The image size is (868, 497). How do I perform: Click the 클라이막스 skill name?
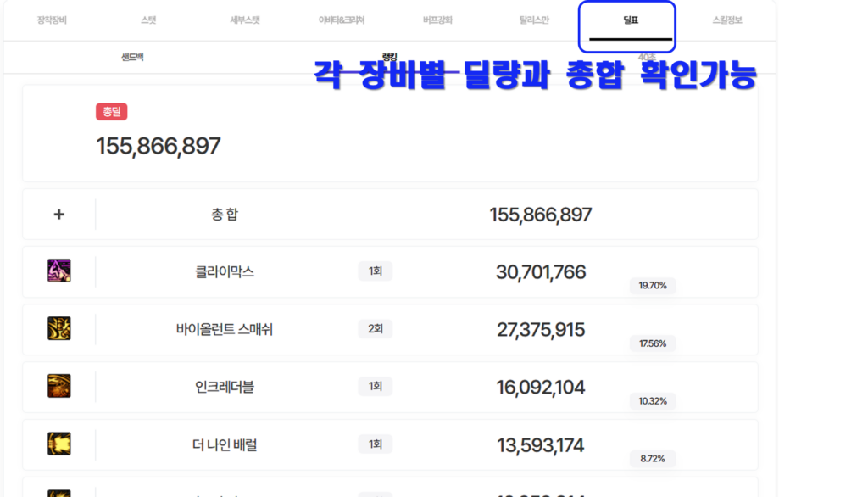click(x=224, y=272)
